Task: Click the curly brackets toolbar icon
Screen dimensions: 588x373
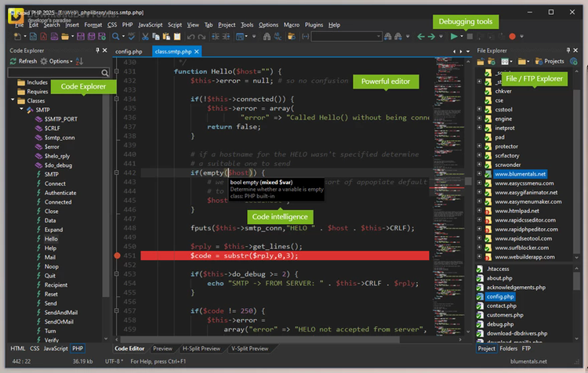Action: click(x=305, y=36)
